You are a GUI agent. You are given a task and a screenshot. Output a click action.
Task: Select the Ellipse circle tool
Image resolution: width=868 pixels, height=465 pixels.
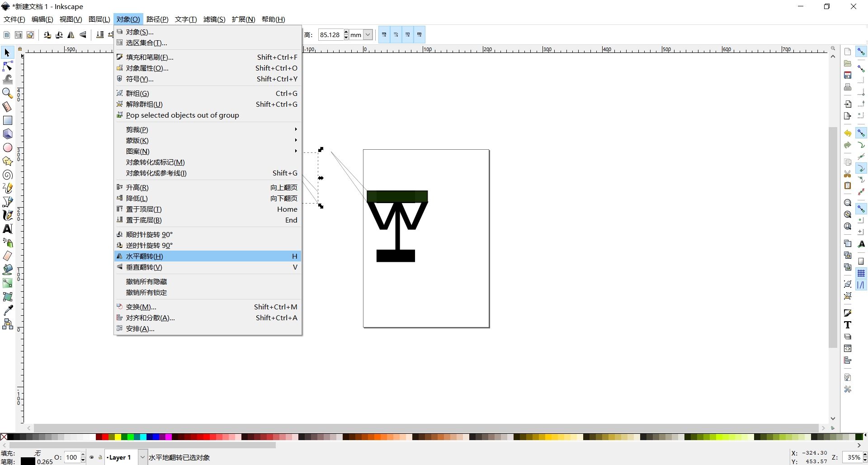[x=7, y=147]
